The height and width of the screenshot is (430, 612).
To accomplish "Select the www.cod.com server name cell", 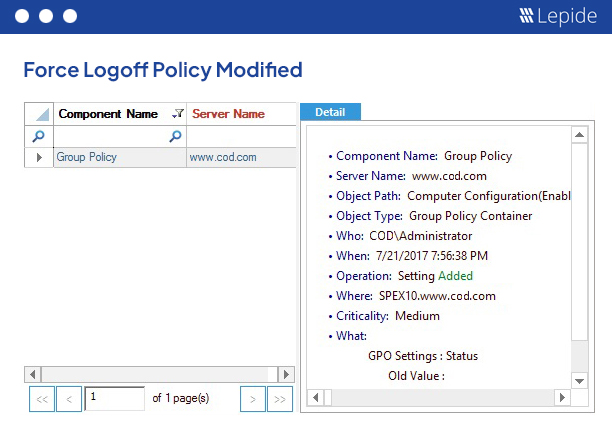I will 241,158.
